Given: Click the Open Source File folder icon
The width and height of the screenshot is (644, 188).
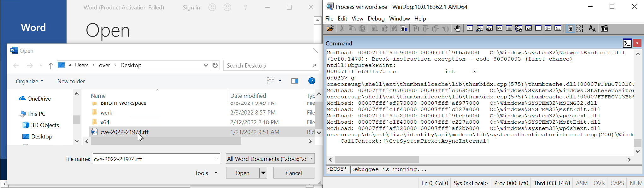Looking at the screenshot, I should tap(330, 29).
